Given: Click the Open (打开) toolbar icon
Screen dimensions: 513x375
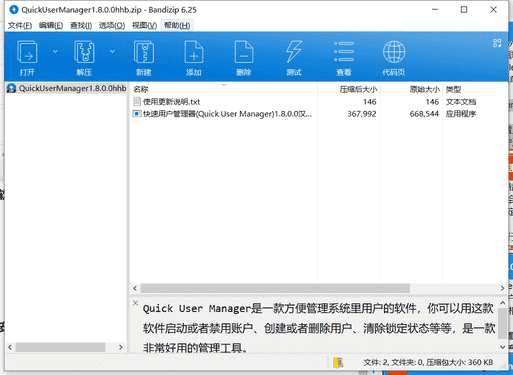Looking at the screenshot, I should [x=27, y=52].
